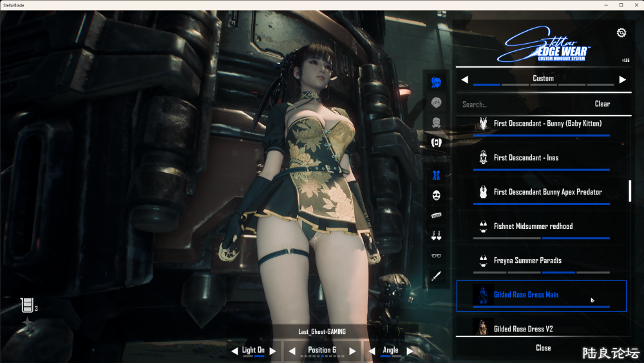Image resolution: width=644 pixels, height=363 pixels.
Task: Click the Gilded Rose Dress Main thumbnail
Action: click(483, 295)
